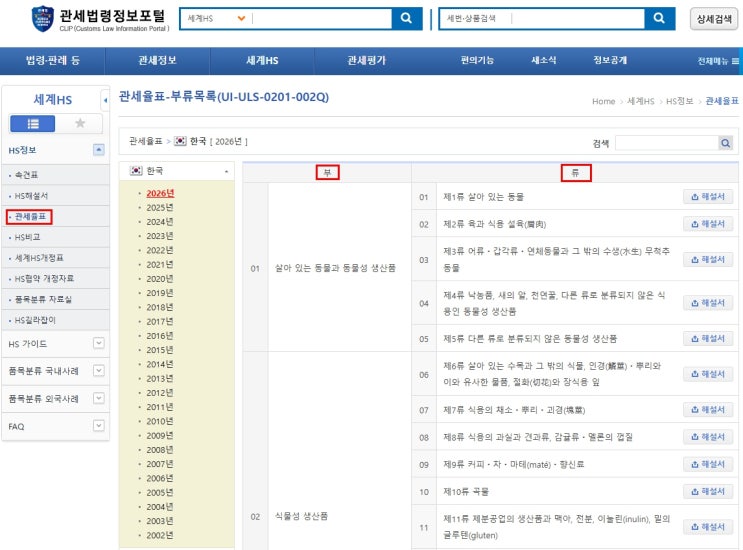
Task: Open 해설서 for 제10류 곡물
Action: (708, 492)
